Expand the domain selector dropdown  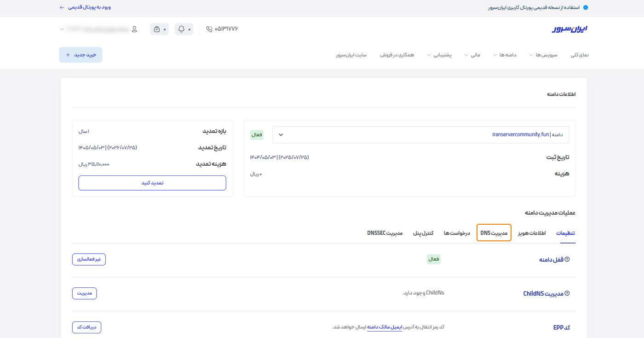(281, 134)
